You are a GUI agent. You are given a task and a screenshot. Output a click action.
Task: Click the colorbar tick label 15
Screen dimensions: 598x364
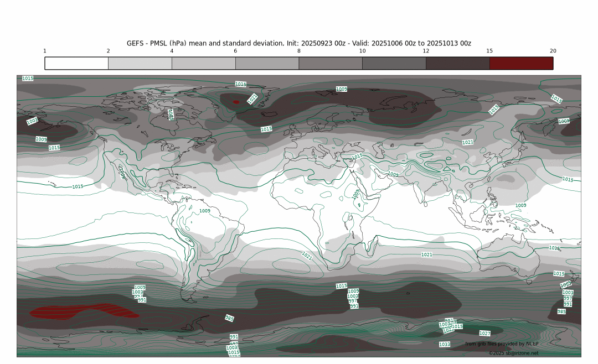(489, 51)
